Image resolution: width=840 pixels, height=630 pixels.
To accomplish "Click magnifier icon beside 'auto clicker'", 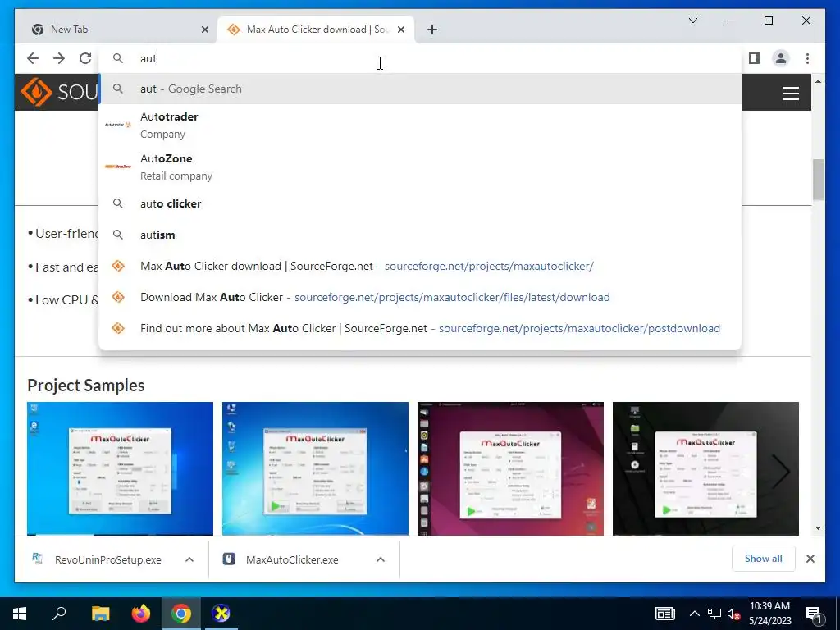I will pos(118,203).
